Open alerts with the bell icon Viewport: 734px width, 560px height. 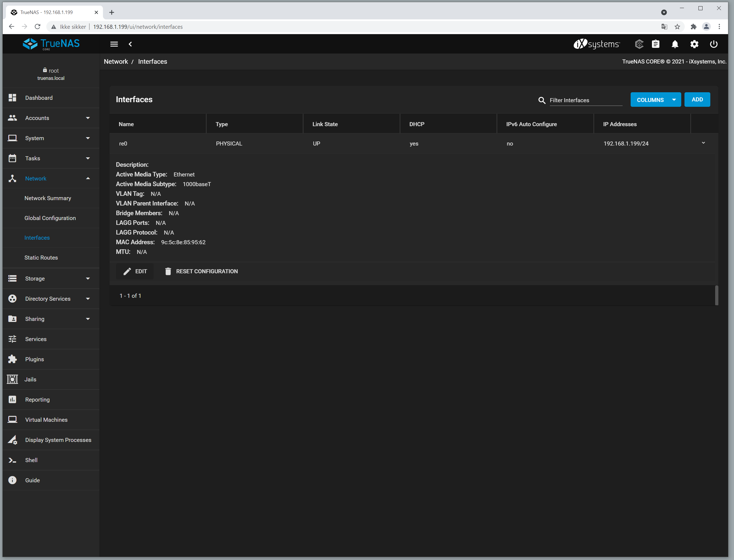coord(675,44)
